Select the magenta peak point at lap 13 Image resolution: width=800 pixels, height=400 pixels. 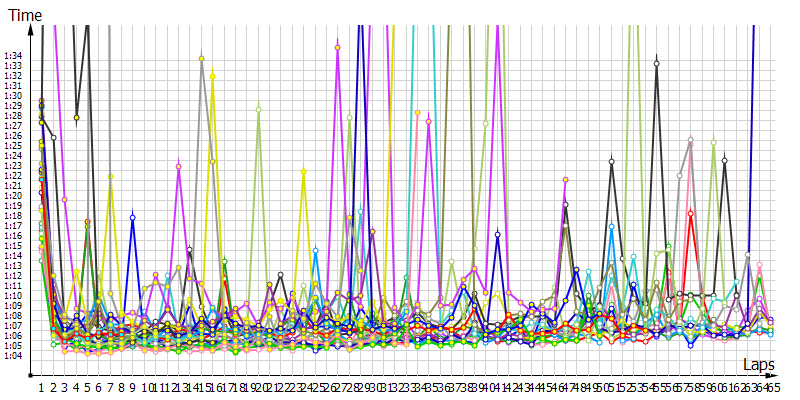click(178, 166)
